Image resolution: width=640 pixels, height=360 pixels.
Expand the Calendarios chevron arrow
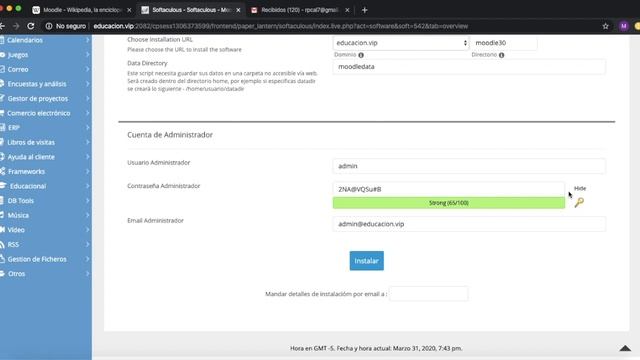click(x=87, y=40)
